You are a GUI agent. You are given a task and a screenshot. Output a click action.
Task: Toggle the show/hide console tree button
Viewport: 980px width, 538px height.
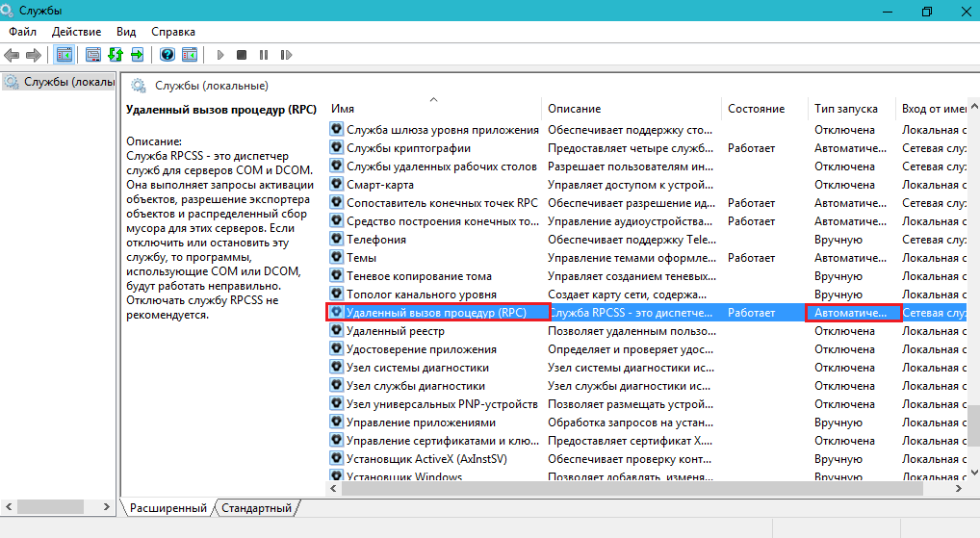pos(64,55)
